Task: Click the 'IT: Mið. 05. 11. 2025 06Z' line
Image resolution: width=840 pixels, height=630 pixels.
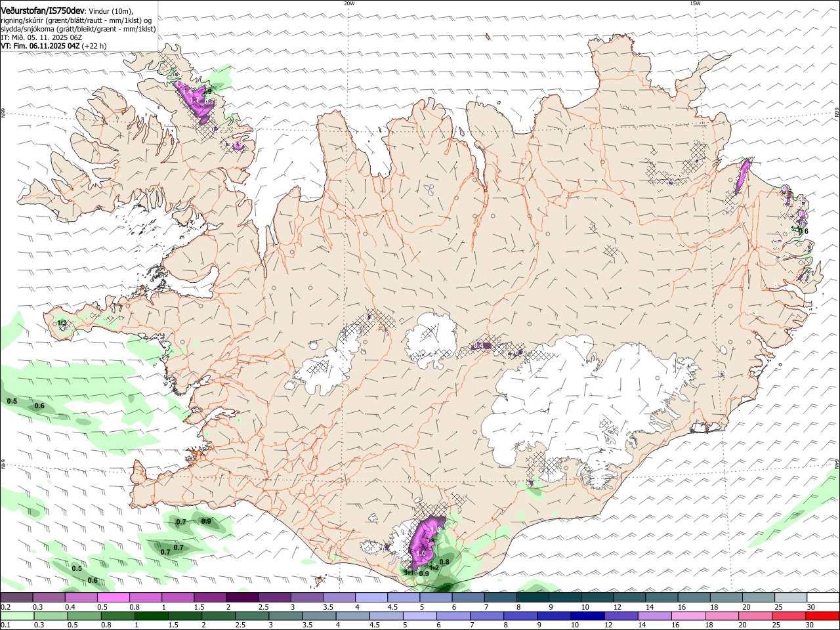Action: (42, 37)
